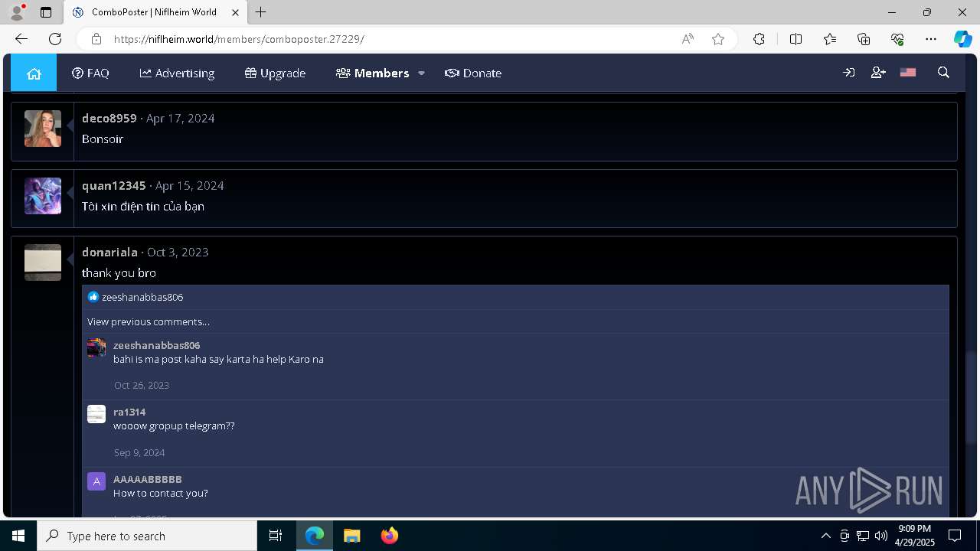Select the ComboPoster | Niflheim World tab

pyautogui.click(x=155, y=12)
